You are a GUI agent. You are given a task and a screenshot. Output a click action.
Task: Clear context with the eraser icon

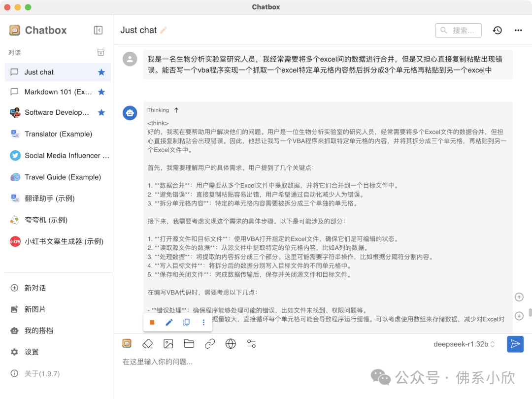(148, 344)
